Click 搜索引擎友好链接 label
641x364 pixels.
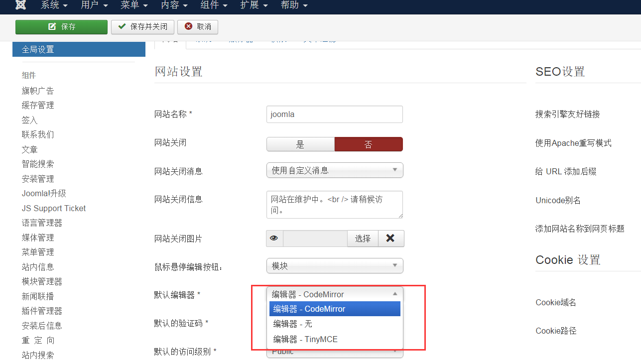click(x=568, y=114)
